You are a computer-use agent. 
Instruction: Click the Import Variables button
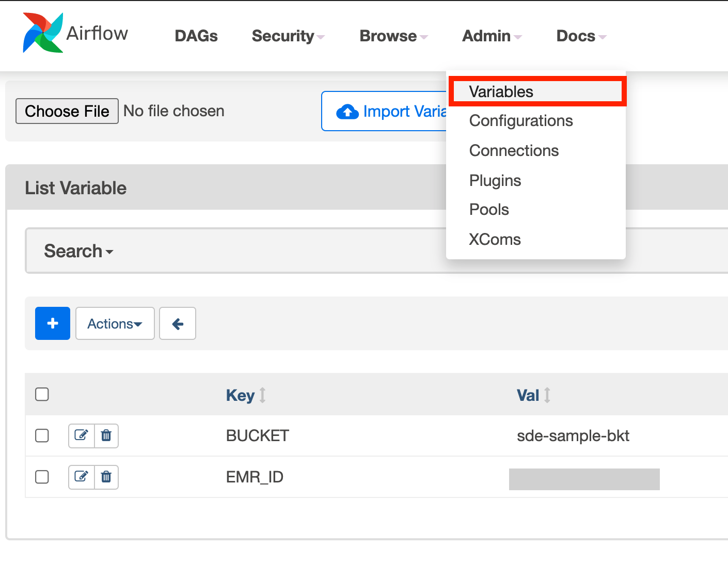point(384,111)
